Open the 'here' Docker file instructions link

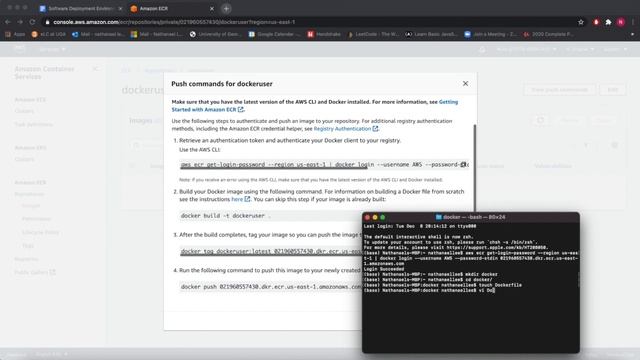tap(240, 199)
